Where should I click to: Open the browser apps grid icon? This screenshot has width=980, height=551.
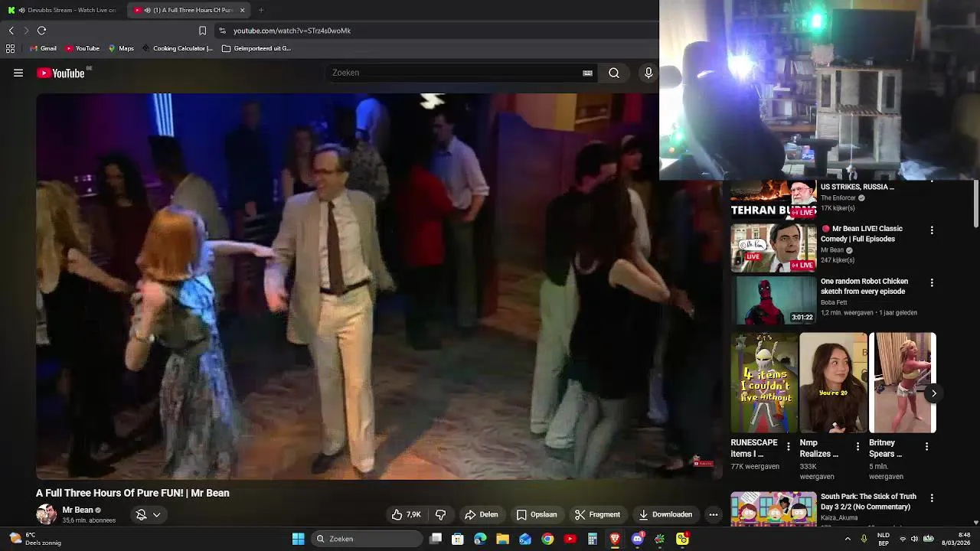[x=10, y=48]
